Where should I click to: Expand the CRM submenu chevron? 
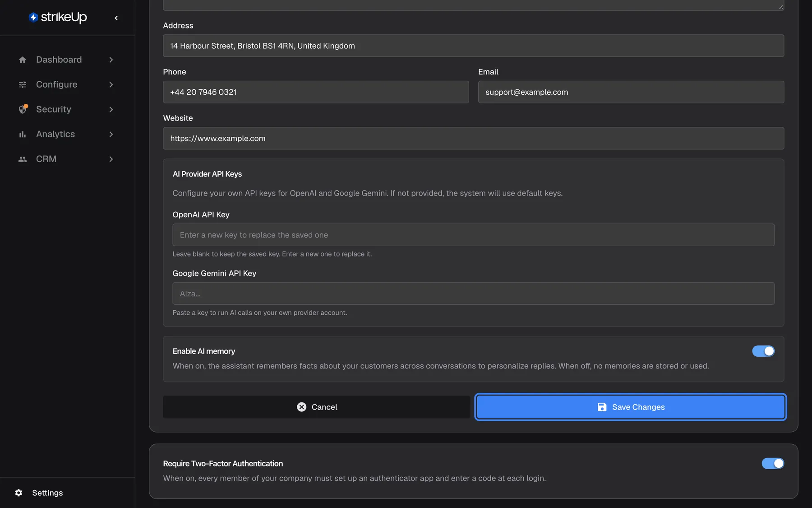(111, 159)
